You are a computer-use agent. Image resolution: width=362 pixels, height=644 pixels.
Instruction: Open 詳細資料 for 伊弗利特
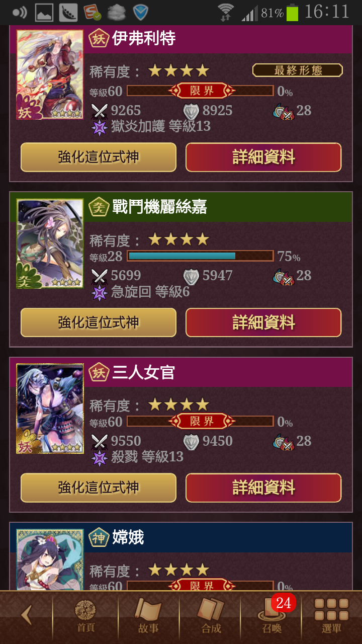pos(263,157)
